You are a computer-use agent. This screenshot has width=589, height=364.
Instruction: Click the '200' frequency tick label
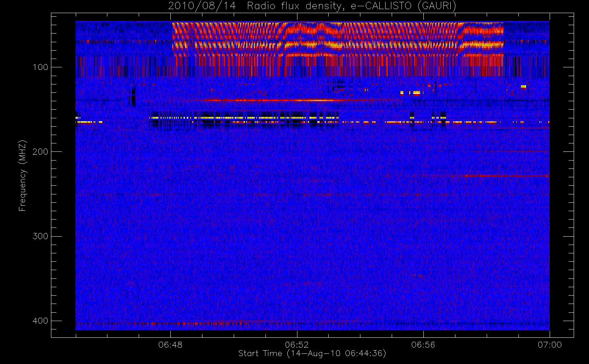coord(40,151)
